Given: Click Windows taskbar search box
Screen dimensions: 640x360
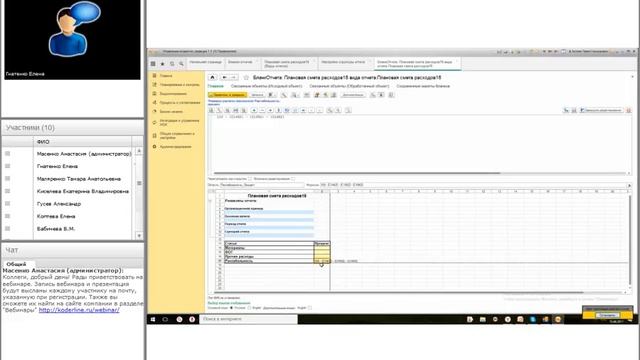Looking at the screenshot, I should click(x=249, y=319).
